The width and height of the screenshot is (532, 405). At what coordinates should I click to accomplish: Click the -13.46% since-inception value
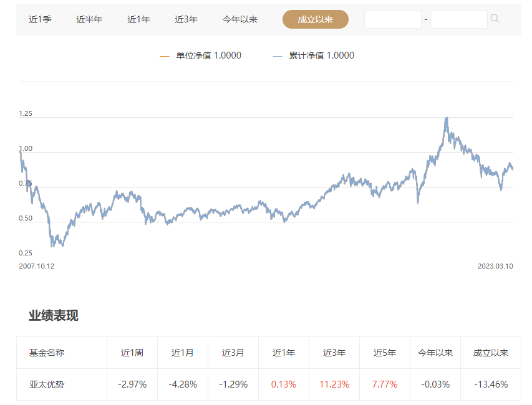[x=491, y=384]
